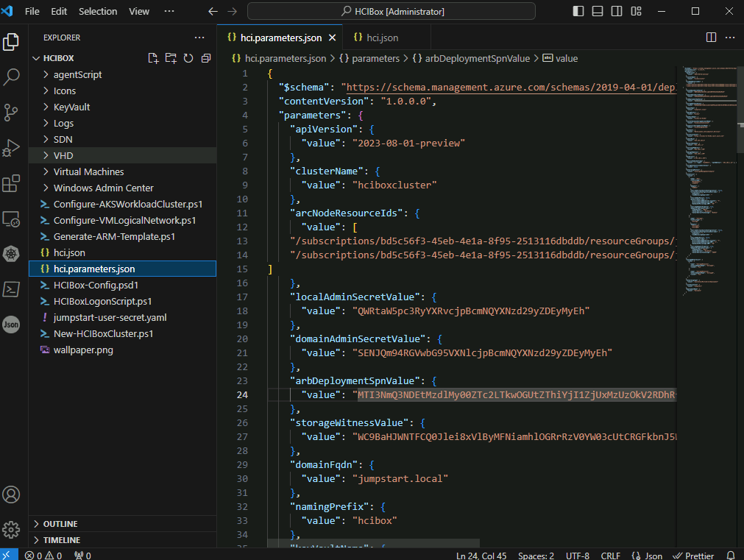Open the overflow menu after View

[169, 11]
